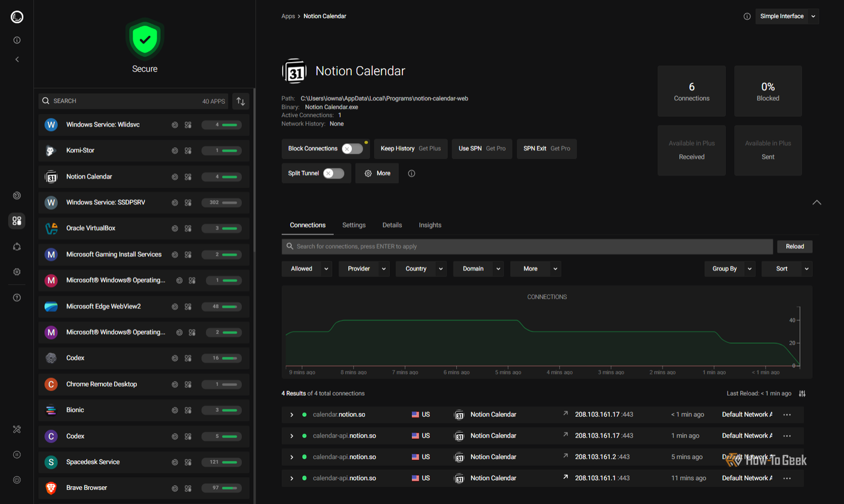This screenshot has width=844, height=504.
Task: Collapse the app header with the up chevron
Action: click(x=817, y=202)
